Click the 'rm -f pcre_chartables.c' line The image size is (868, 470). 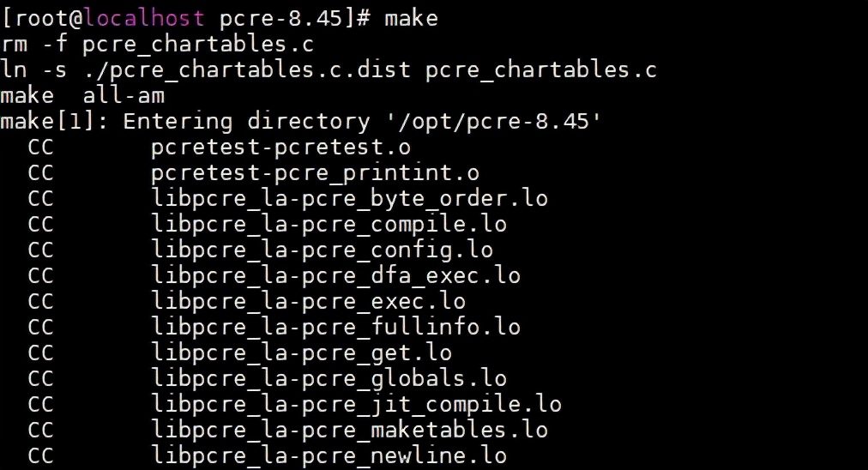coord(157,45)
